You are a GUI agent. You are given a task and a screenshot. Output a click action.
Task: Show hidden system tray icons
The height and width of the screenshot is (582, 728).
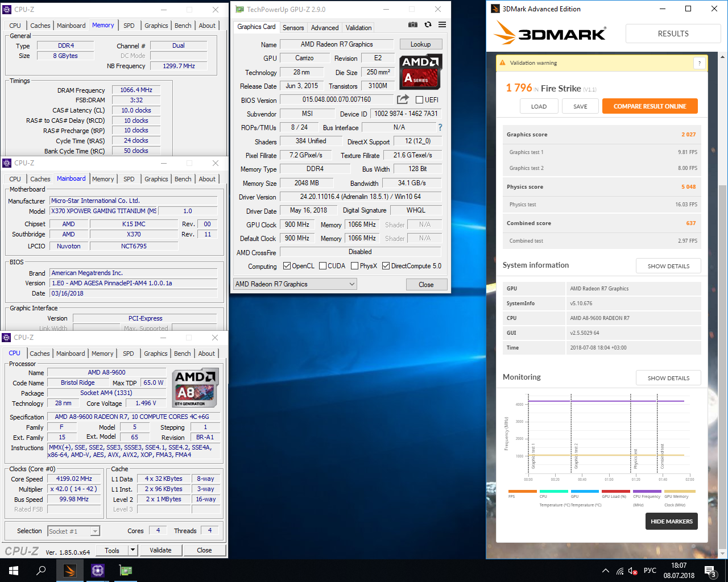pyautogui.click(x=605, y=571)
